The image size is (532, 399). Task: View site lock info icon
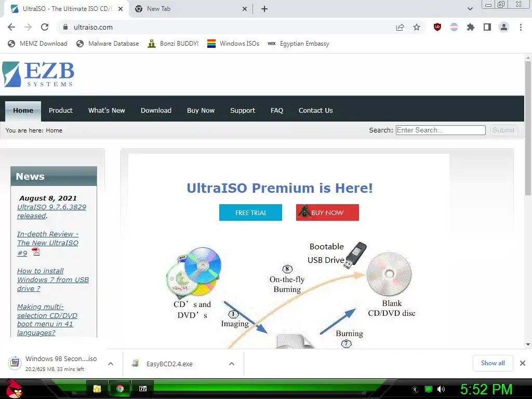click(x=65, y=27)
